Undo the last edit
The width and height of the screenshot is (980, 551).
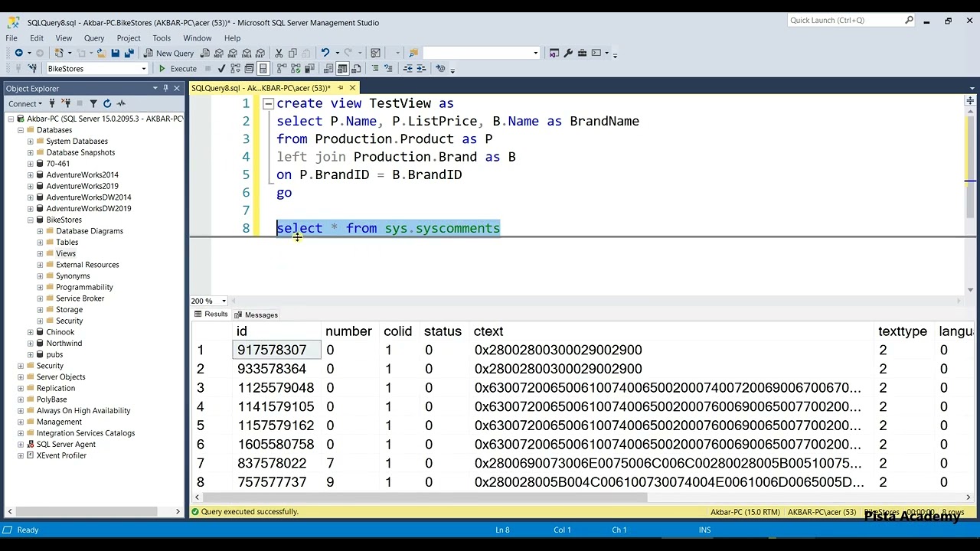coord(325,53)
